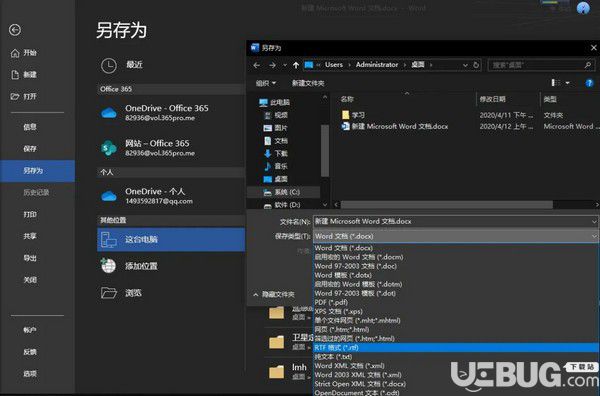Open 共享 in the backstage sidebar
Screen dimensions: 600x396
pos(30,236)
